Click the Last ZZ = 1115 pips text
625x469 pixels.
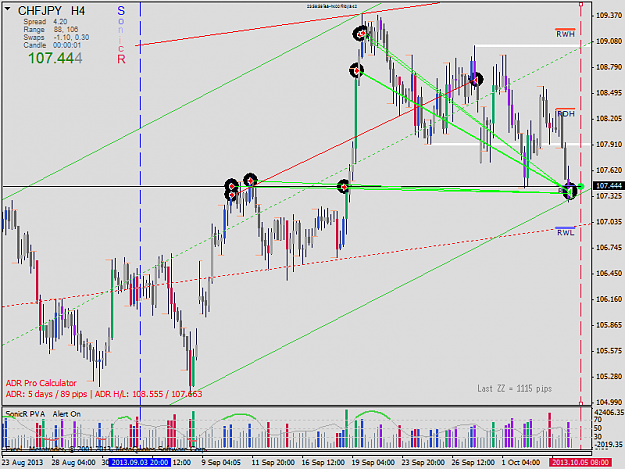click(515, 389)
